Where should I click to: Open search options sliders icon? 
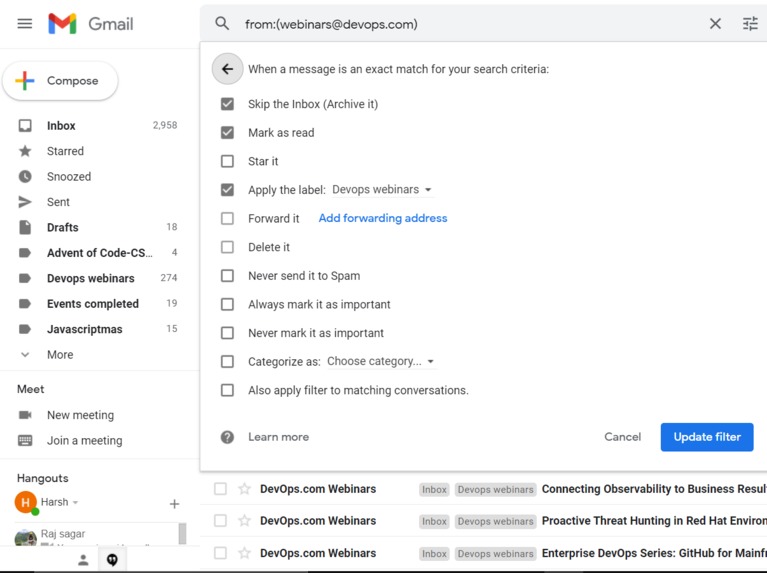click(750, 23)
